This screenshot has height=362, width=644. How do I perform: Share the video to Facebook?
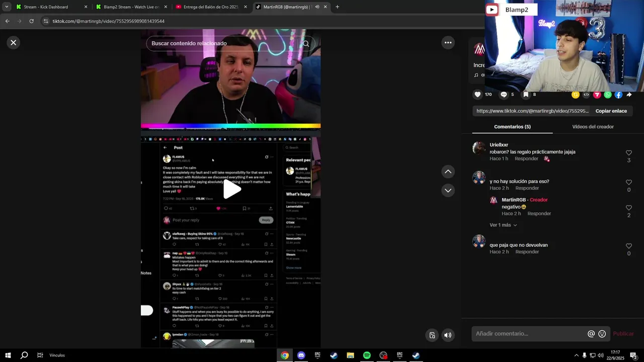point(618,95)
